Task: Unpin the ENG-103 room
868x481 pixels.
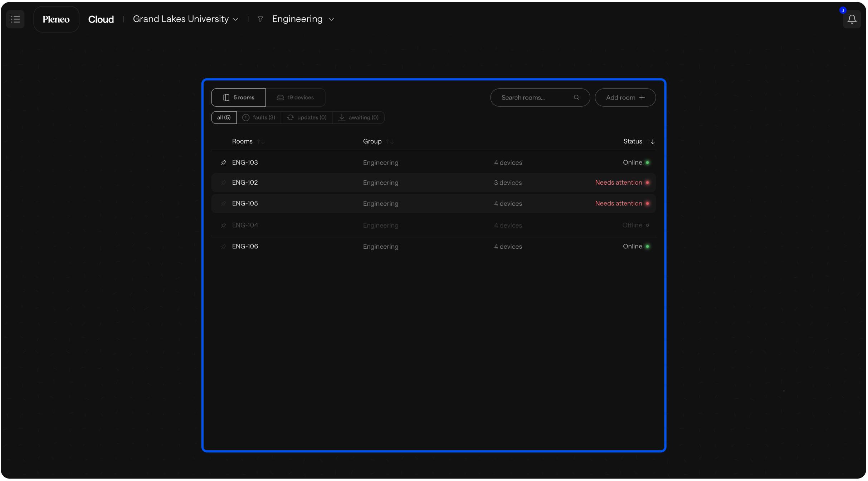Action: tap(224, 162)
